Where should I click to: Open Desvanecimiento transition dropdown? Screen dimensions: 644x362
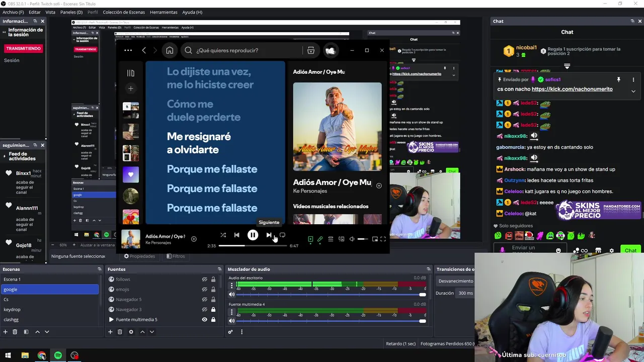(455, 281)
